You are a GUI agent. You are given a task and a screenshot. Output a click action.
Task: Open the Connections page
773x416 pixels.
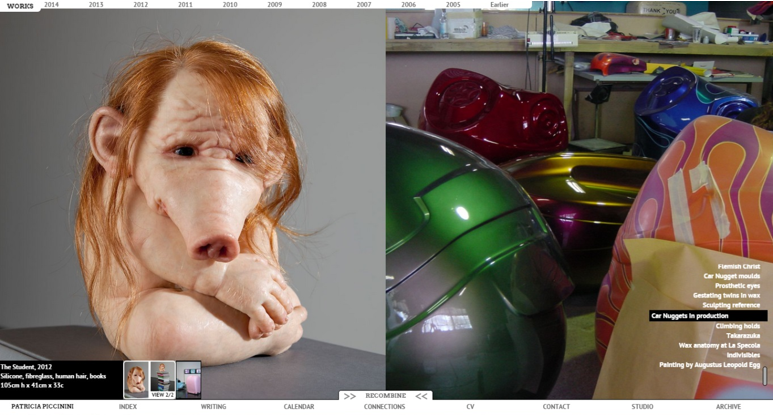[x=385, y=407]
